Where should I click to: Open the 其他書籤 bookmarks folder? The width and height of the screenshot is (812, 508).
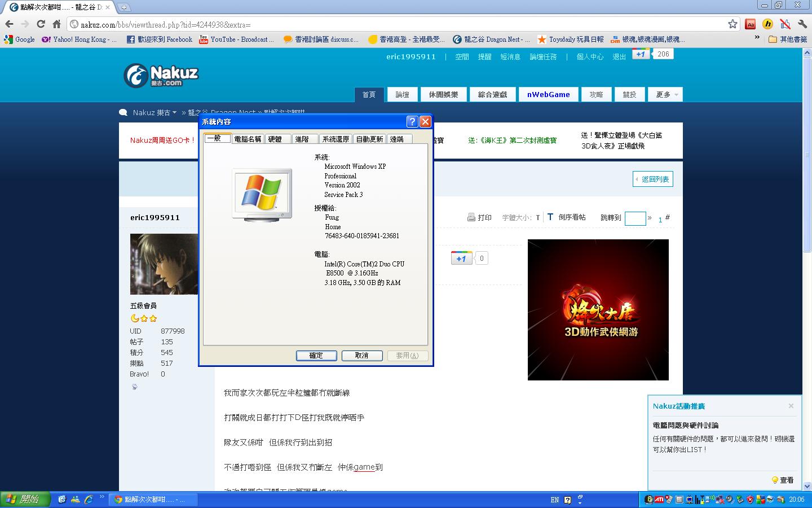point(788,40)
